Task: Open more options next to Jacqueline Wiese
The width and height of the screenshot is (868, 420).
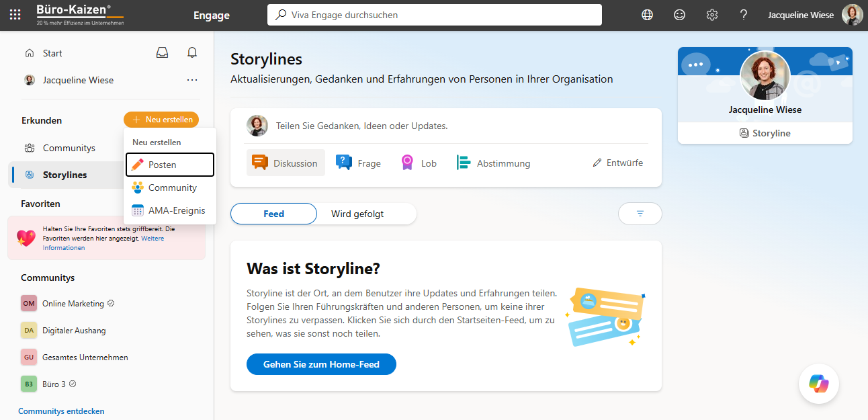Action: click(x=192, y=80)
